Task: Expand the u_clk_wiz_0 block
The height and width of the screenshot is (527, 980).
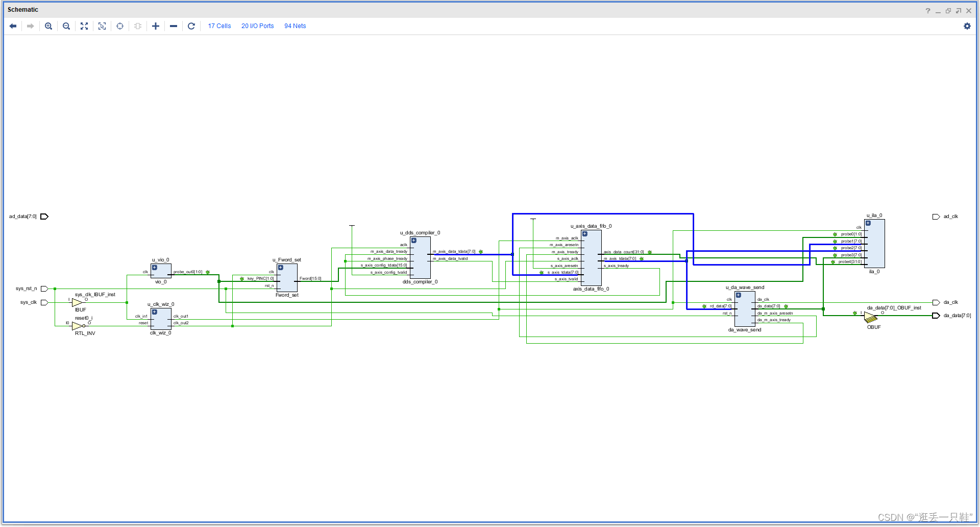Action: coord(155,312)
